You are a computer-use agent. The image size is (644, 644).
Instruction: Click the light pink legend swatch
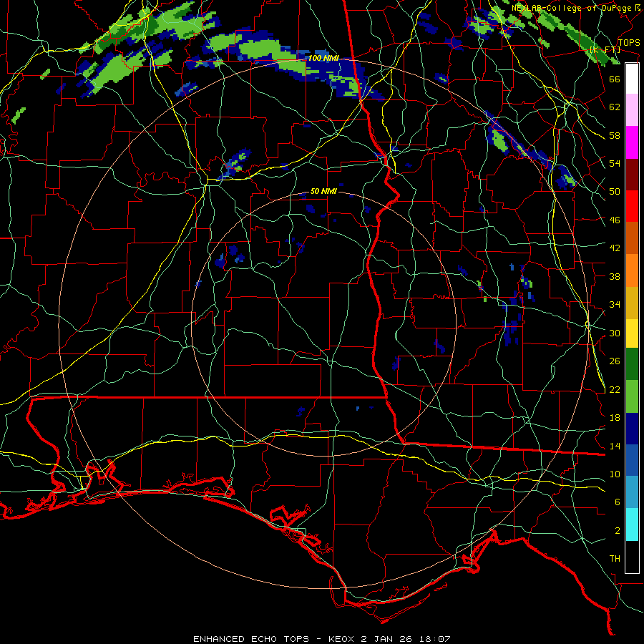tap(632, 109)
